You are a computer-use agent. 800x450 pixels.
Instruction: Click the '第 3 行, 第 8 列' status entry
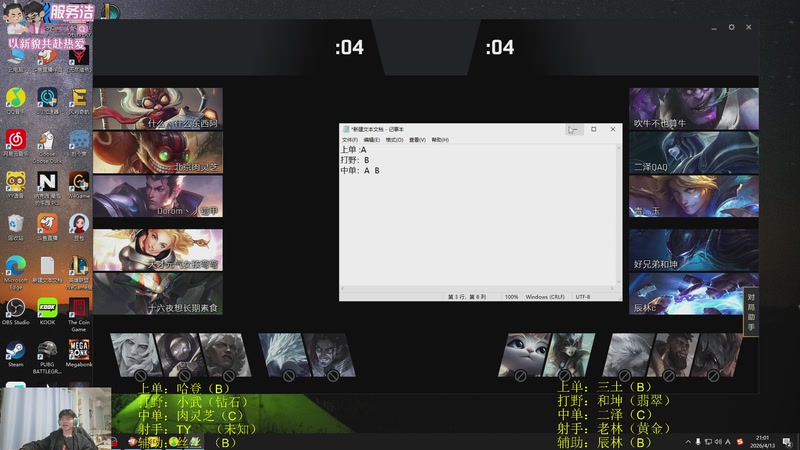pyautogui.click(x=467, y=297)
